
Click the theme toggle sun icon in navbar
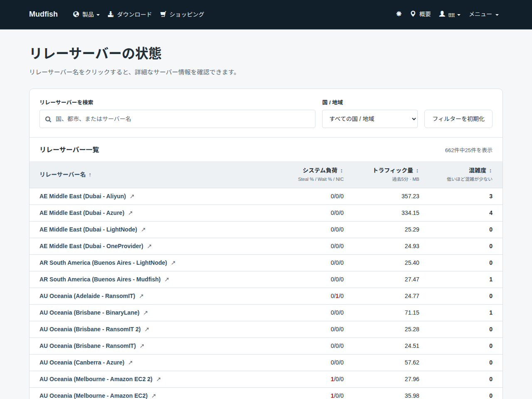click(399, 14)
